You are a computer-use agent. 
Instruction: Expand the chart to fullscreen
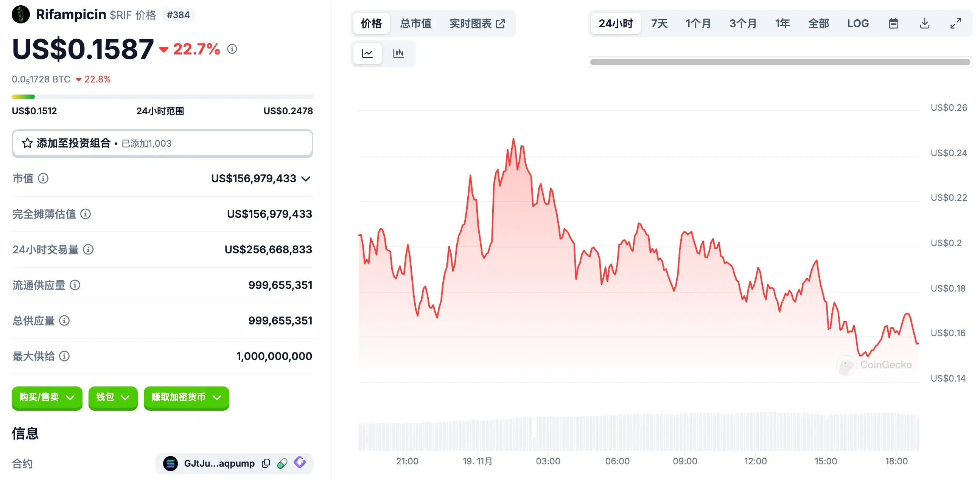(x=956, y=23)
